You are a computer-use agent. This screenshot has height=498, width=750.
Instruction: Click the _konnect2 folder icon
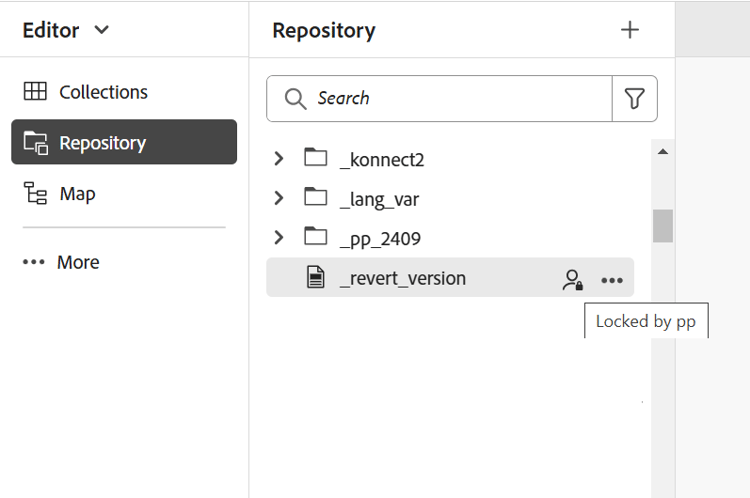(316, 158)
